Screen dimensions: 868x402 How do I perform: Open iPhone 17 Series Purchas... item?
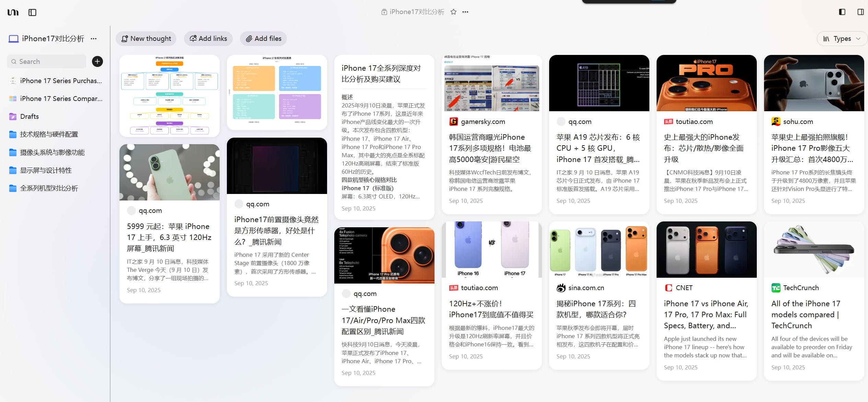[x=61, y=81]
